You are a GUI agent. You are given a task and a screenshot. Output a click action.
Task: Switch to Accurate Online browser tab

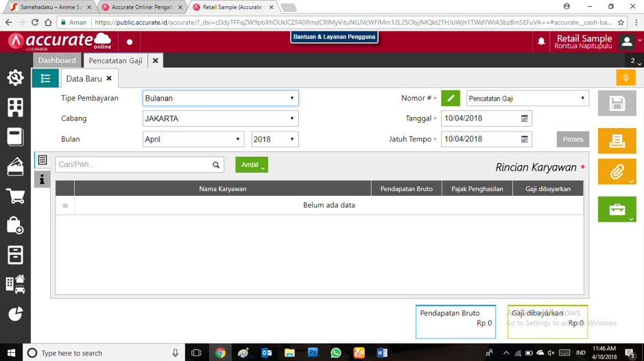pyautogui.click(x=142, y=7)
